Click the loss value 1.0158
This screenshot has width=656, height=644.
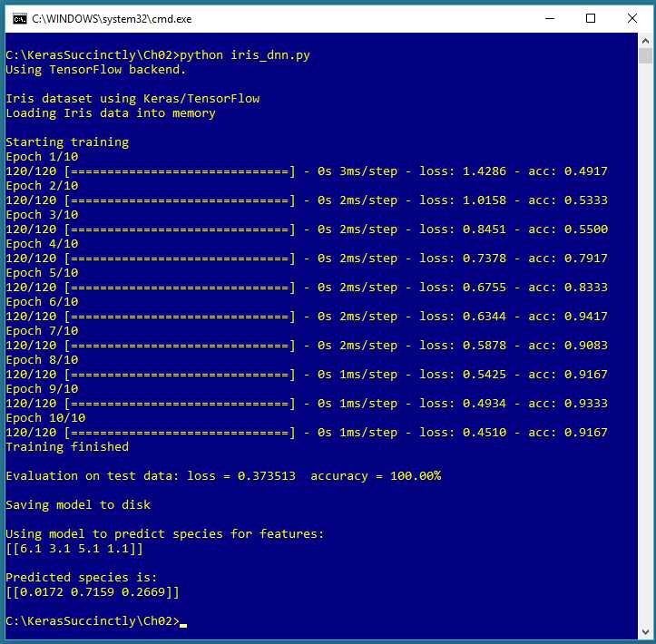484,200
